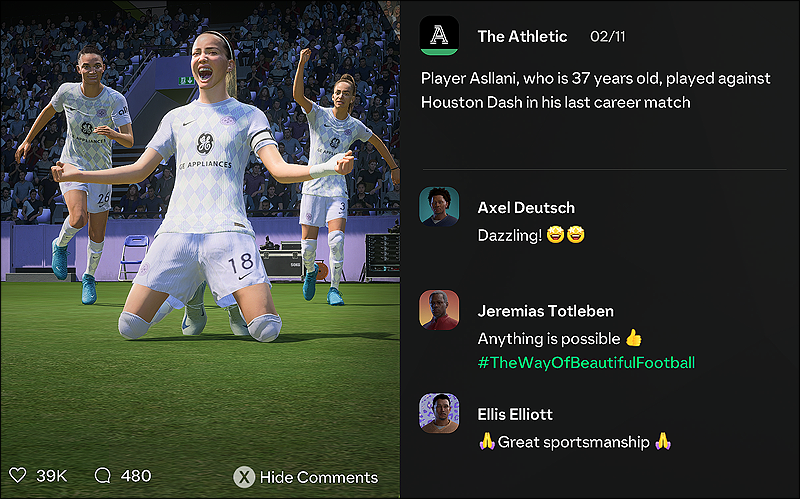Select Jeremias Totleben username
800x499 pixels.
point(545,311)
